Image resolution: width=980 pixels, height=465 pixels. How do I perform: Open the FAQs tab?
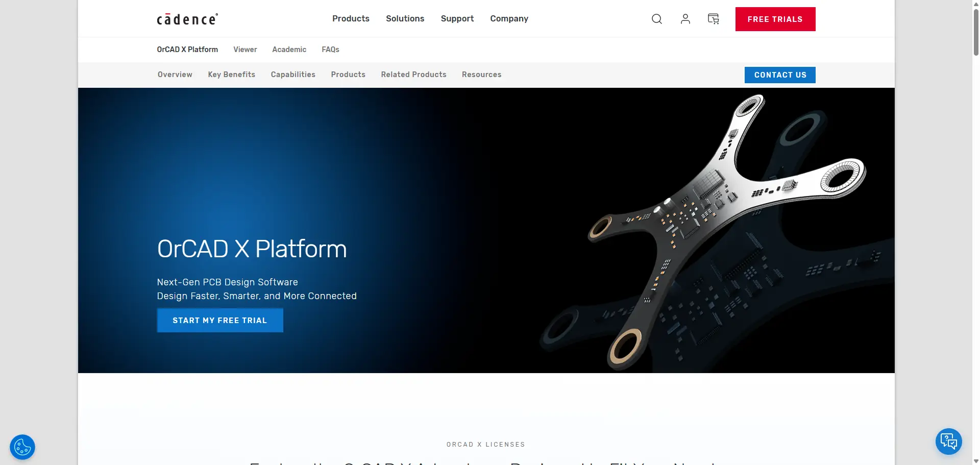(330, 50)
